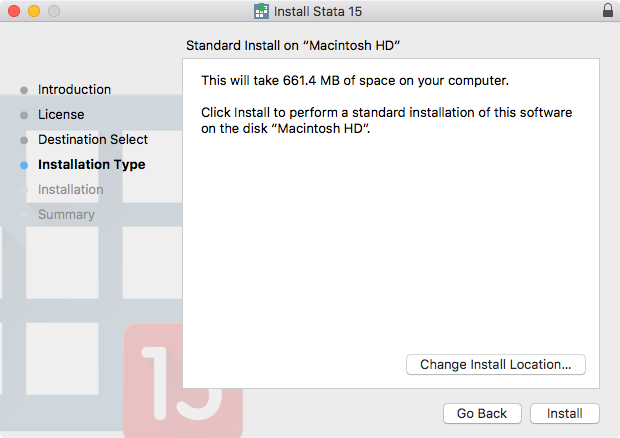
Task: Select the Introduction step in sidebar
Action: (x=74, y=89)
